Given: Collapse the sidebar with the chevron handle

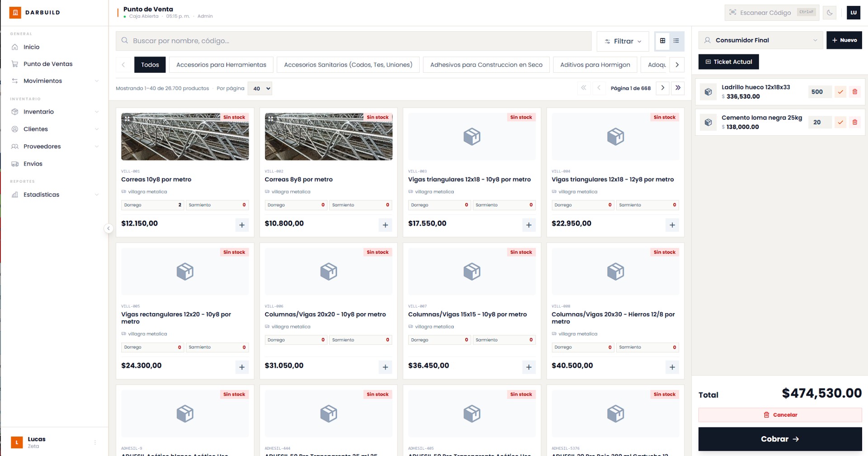Looking at the screenshot, I should click(x=108, y=228).
